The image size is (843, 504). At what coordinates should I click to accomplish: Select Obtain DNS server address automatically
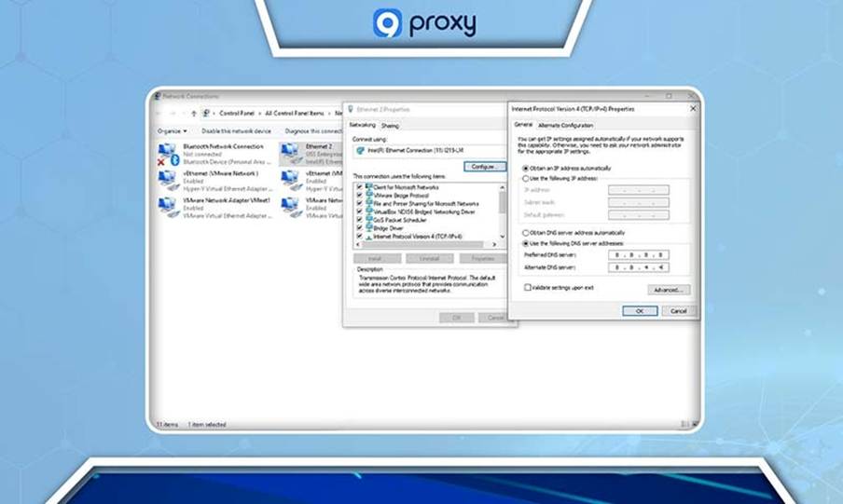pyautogui.click(x=526, y=233)
